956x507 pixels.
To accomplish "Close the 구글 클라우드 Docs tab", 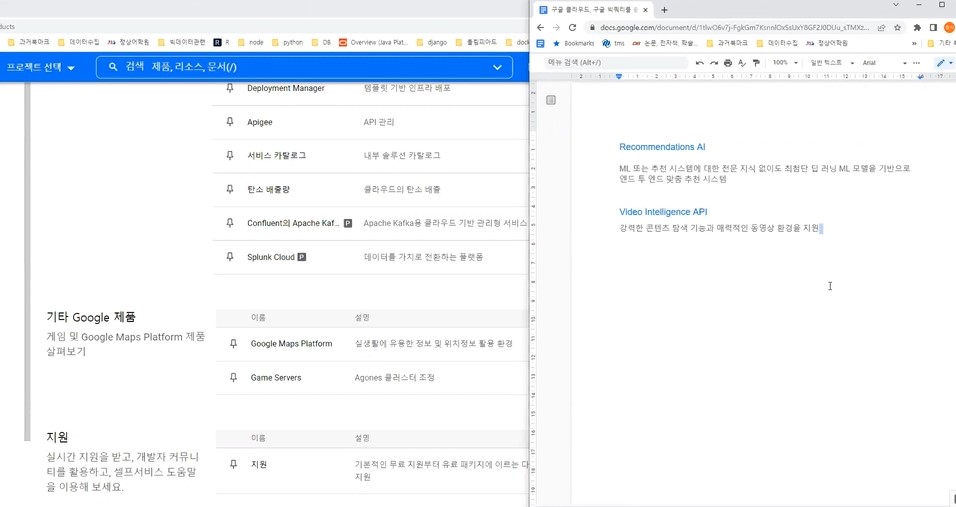I will tap(645, 10).
